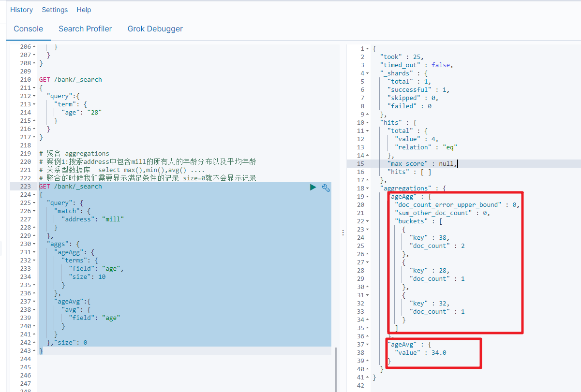The height and width of the screenshot is (392, 581).
Task: Click the "skipped" : 0 line
Action: [413, 98]
